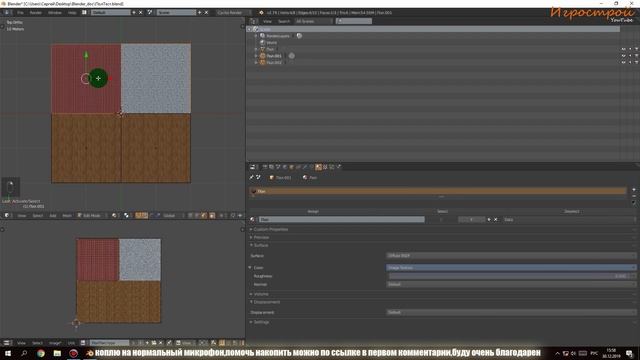Viewport: 640px width, 360px height.
Task: Click the Assign material button
Action: [x=313, y=211]
